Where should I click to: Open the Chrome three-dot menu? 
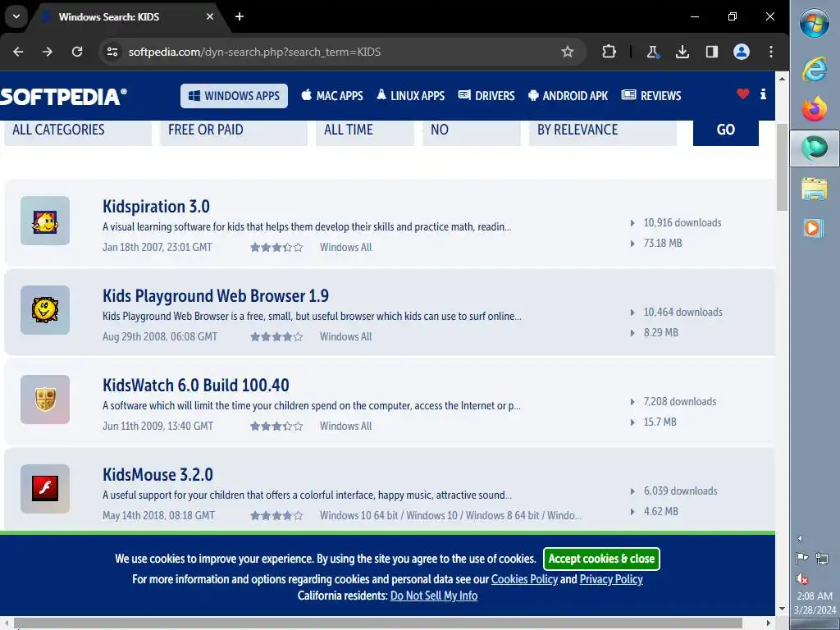pyautogui.click(x=771, y=52)
